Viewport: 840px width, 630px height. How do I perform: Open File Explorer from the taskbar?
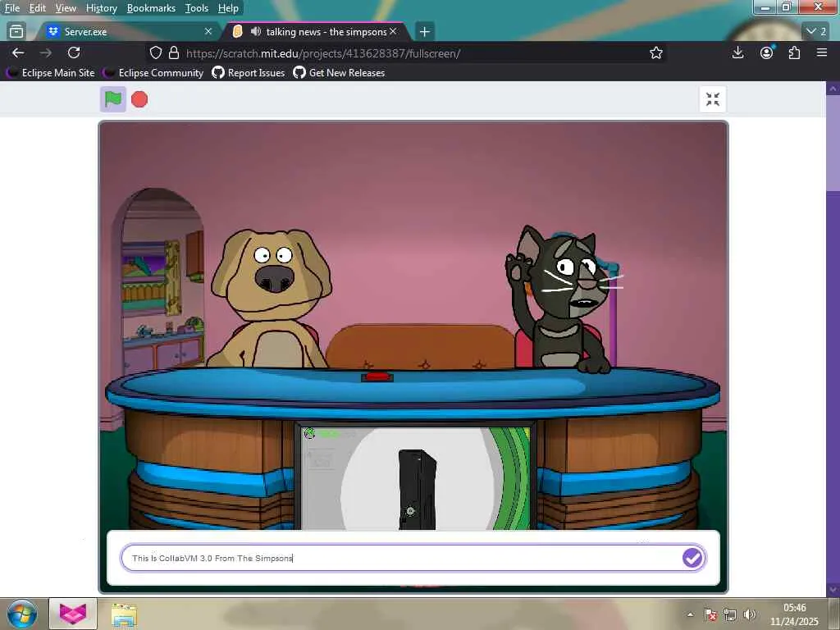tap(125, 614)
